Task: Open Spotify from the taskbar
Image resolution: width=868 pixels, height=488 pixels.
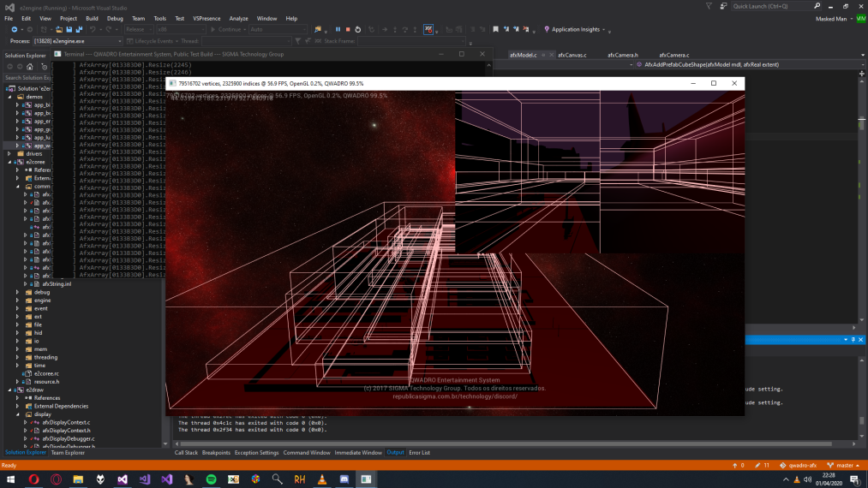Action: (211, 479)
